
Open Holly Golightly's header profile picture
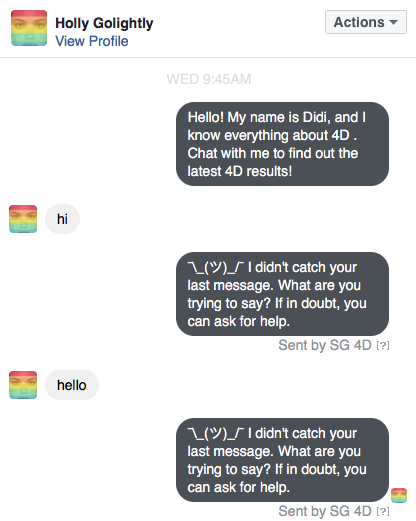click(x=29, y=28)
